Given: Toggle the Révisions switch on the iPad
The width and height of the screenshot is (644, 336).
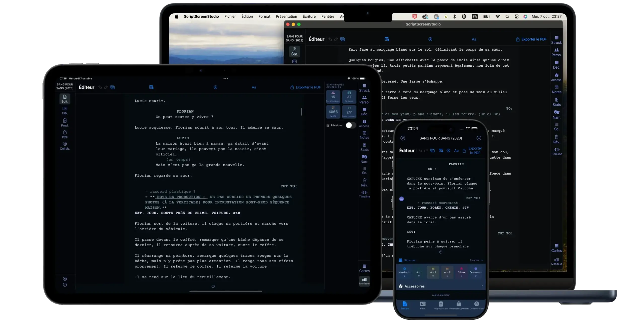Looking at the screenshot, I should click(351, 125).
